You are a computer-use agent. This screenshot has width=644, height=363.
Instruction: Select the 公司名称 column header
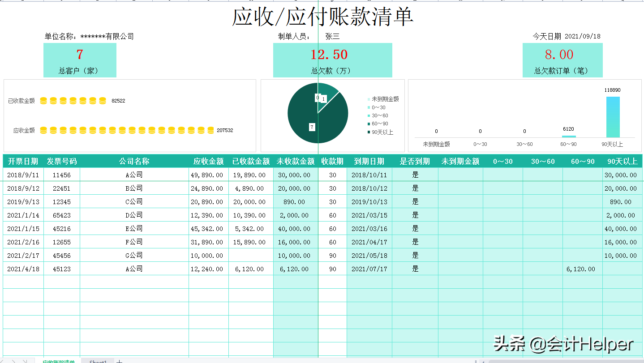tap(134, 161)
